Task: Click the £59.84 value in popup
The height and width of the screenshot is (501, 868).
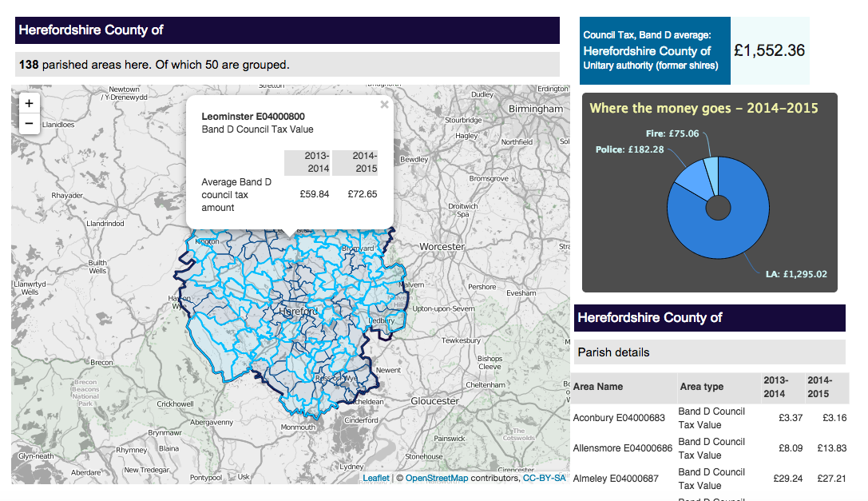Action: [315, 194]
